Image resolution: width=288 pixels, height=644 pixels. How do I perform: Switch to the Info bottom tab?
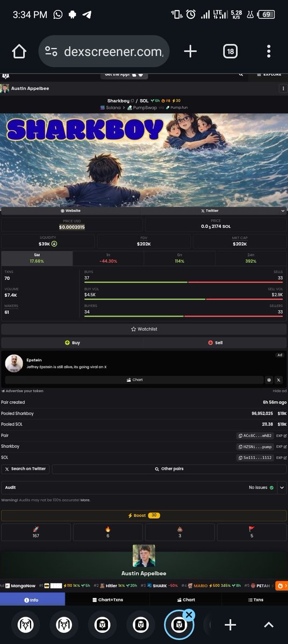tap(31, 600)
